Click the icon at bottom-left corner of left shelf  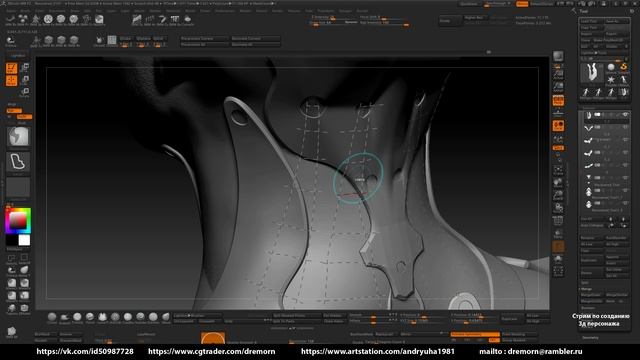(x=11, y=331)
